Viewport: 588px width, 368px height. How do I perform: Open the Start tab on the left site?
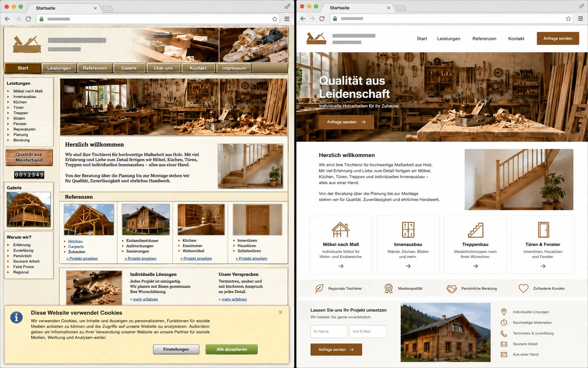tap(23, 68)
